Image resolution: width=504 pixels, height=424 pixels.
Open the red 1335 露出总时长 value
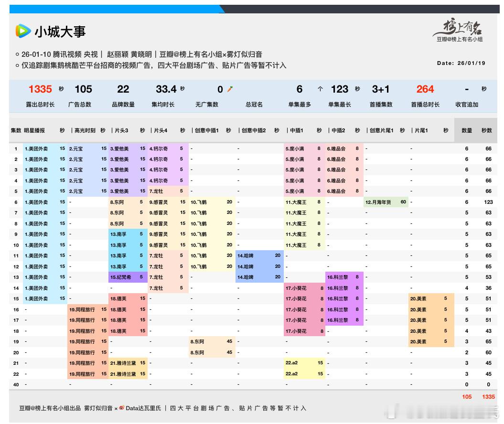pyautogui.click(x=40, y=89)
